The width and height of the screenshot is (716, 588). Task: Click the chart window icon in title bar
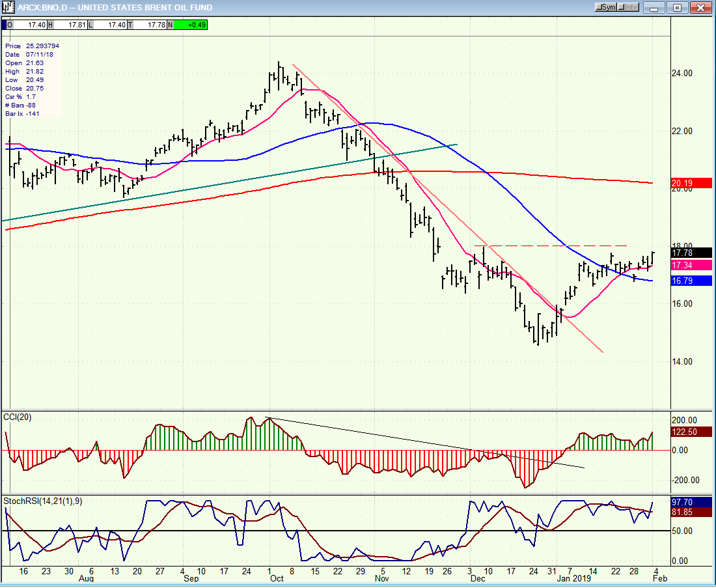8,7
